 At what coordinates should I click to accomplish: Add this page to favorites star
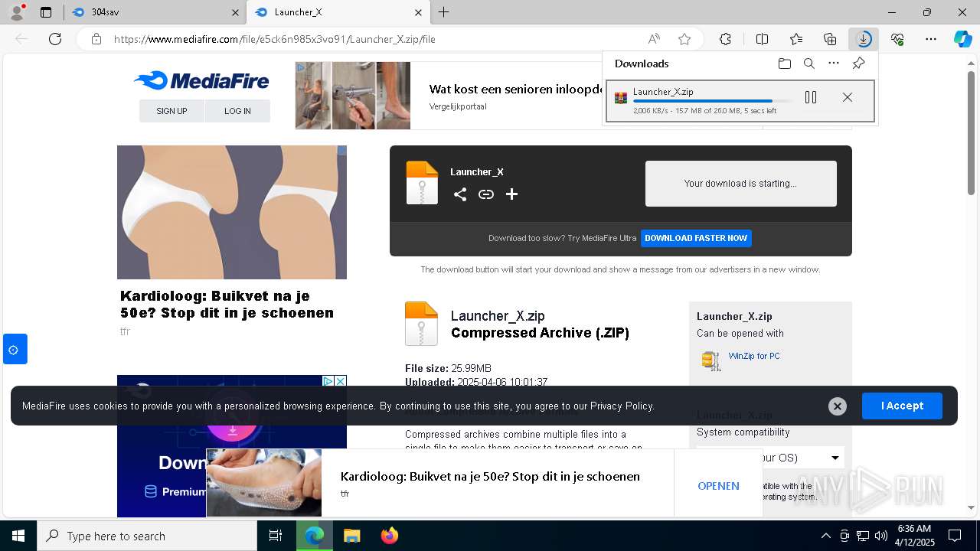(684, 39)
